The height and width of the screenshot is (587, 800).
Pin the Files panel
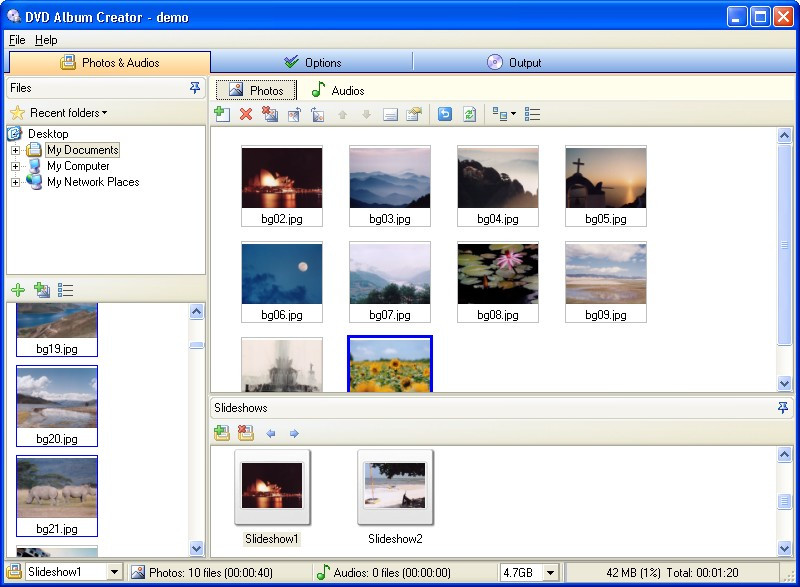tap(195, 88)
